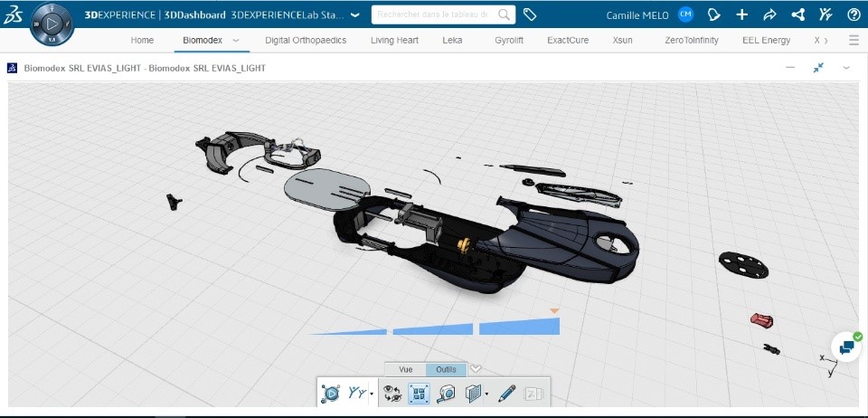Switch to the Gyrolift tab
Screen dimensions: 868x418
tap(509, 41)
